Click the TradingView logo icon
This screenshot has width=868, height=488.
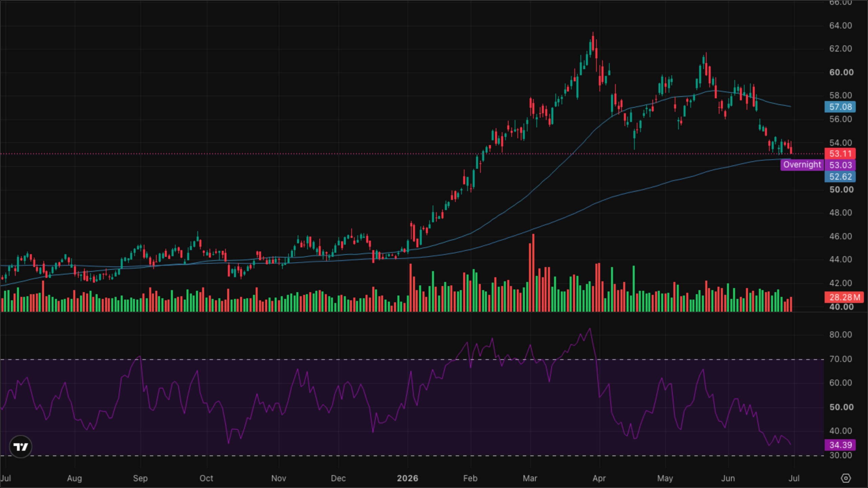click(x=21, y=447)
